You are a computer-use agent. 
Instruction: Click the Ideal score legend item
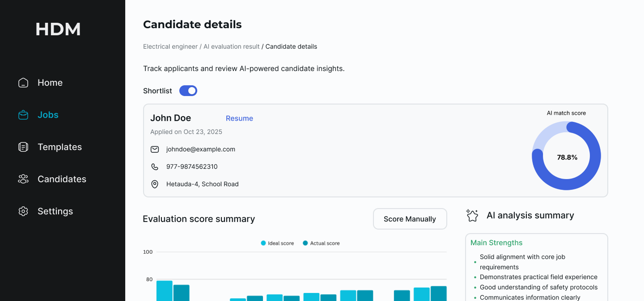pyautogui.click(x=277, y=243)
